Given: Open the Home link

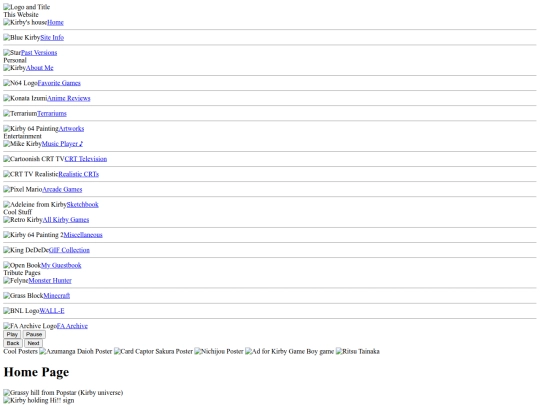Looking at the screenshot, I should [55, 22].
